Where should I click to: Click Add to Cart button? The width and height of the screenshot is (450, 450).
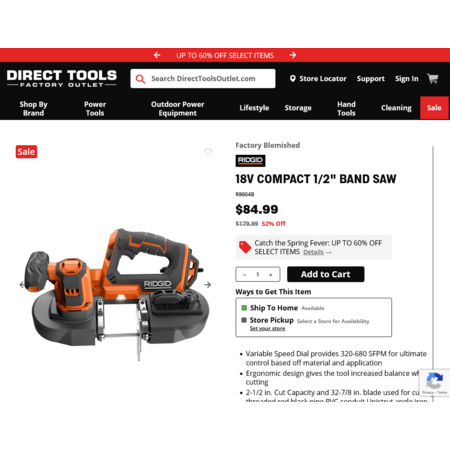[x=326, y=274]
